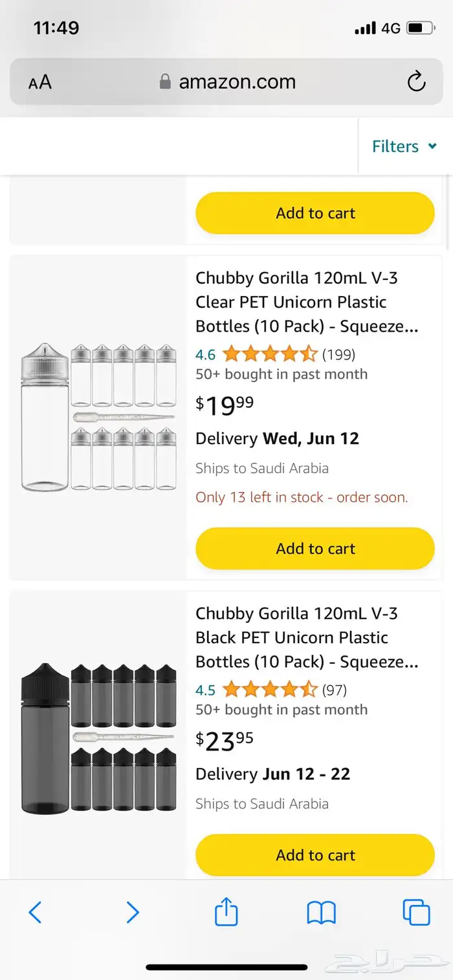View the clear bottles product image
This screenshot has width=453, height=980.
(98, 417)
